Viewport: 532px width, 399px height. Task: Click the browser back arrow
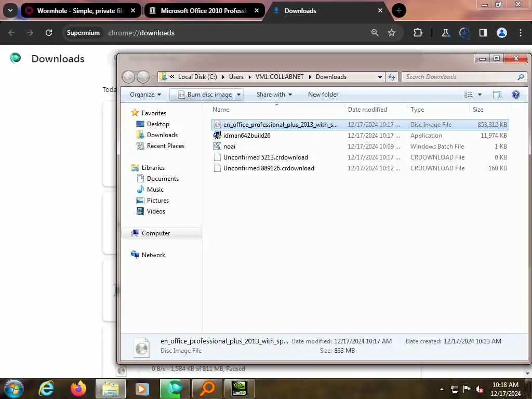11,33
